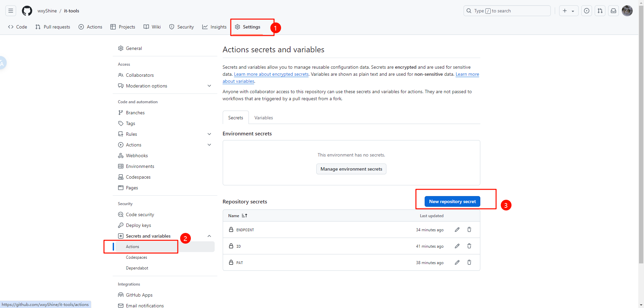
Task: Delete the PAT secret using trash icon
Action: [469, 262]
